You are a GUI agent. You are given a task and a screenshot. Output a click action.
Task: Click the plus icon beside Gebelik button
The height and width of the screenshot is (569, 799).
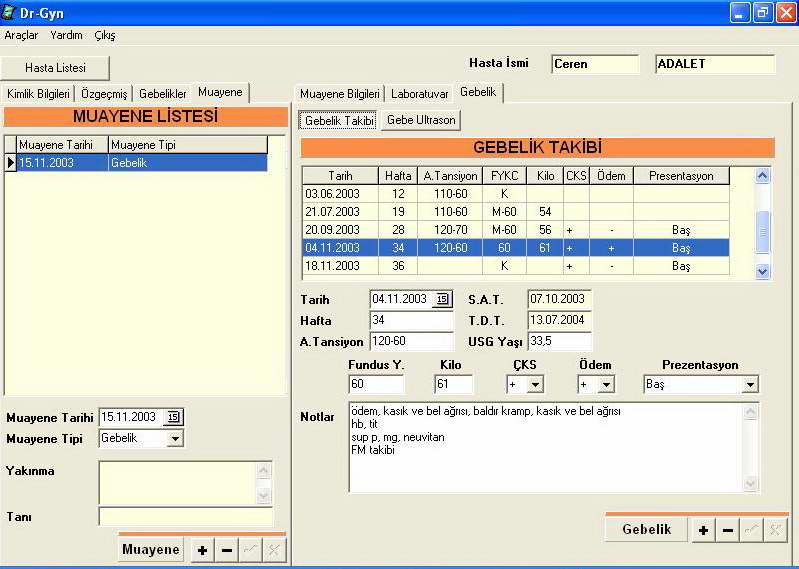(x=704, y=530)
